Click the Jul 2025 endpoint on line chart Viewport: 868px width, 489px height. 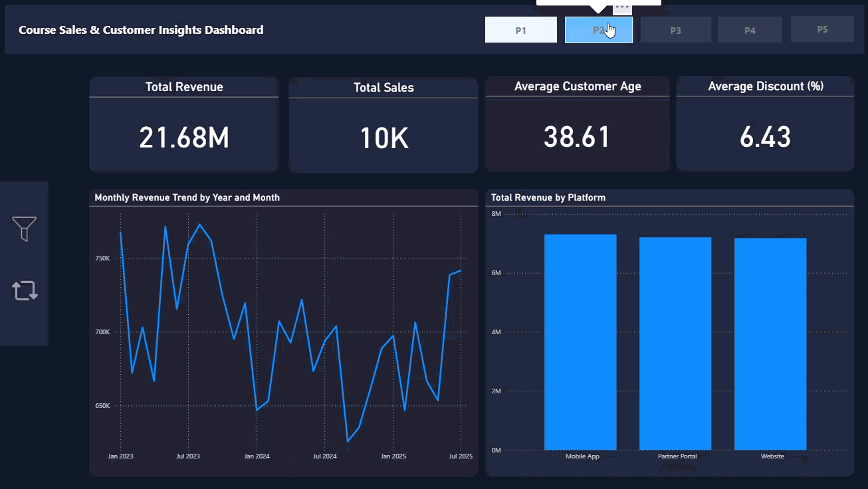tap(461, 270)
